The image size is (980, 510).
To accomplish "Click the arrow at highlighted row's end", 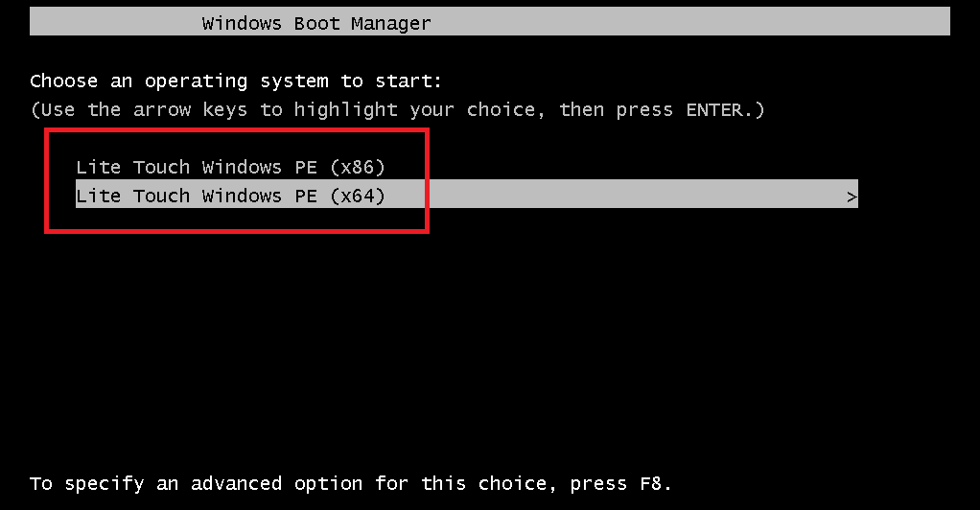I will pyautogui.click(x=852, y=197).
